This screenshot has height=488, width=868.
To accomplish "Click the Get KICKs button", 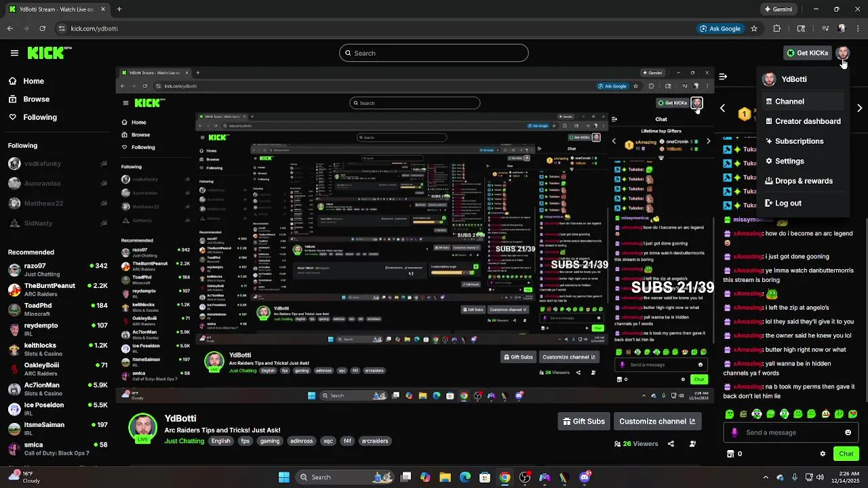I will click(x=807, y=53).
